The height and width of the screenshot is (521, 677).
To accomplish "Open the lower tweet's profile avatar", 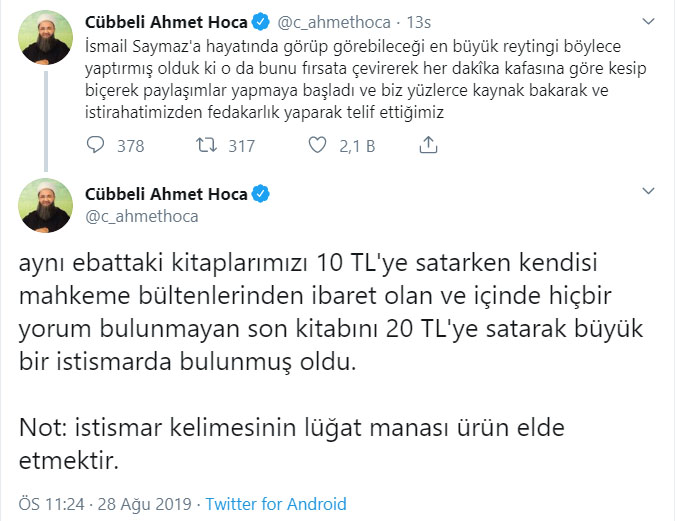I will coord(45,206).
